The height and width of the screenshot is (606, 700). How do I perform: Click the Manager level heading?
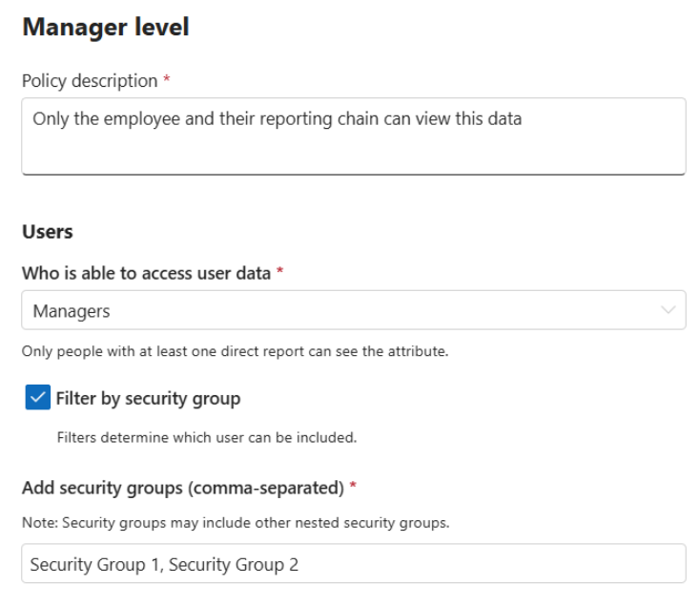tap(106, 27)
